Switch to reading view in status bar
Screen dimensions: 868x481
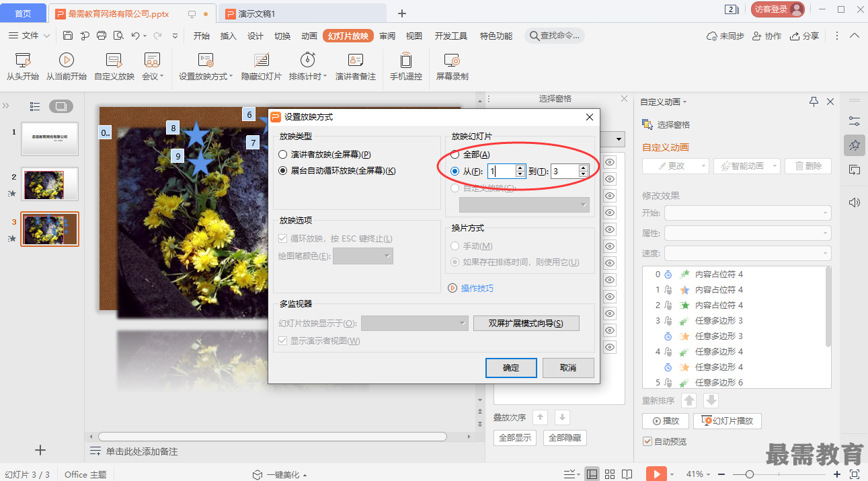pyautogui.click(x=627, y=474)
